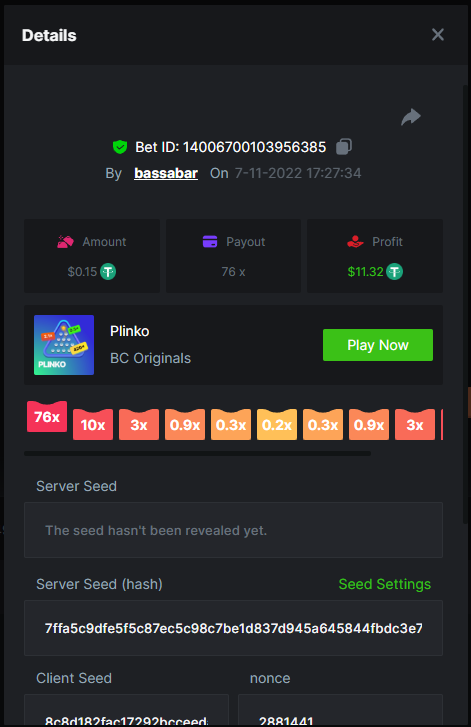Click the horizontal multiplier scrollbar
Screen dimensions: 471x727
(197, 453)
